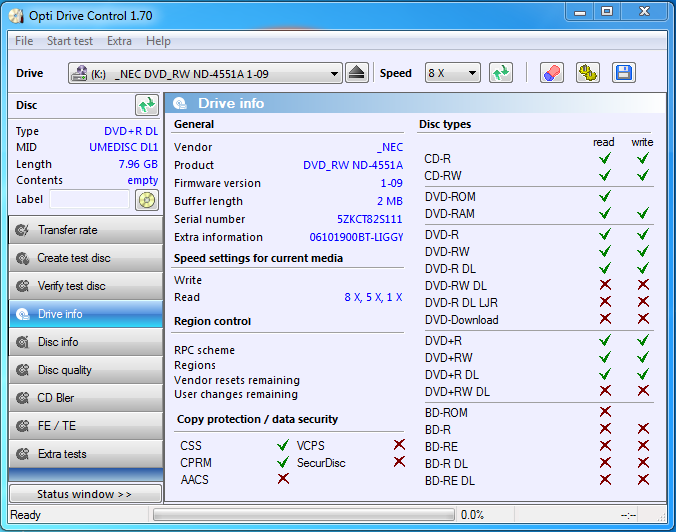The image size is (676, 532).
Task: Click the Disc info icon
Action: (x=22, y=342)
